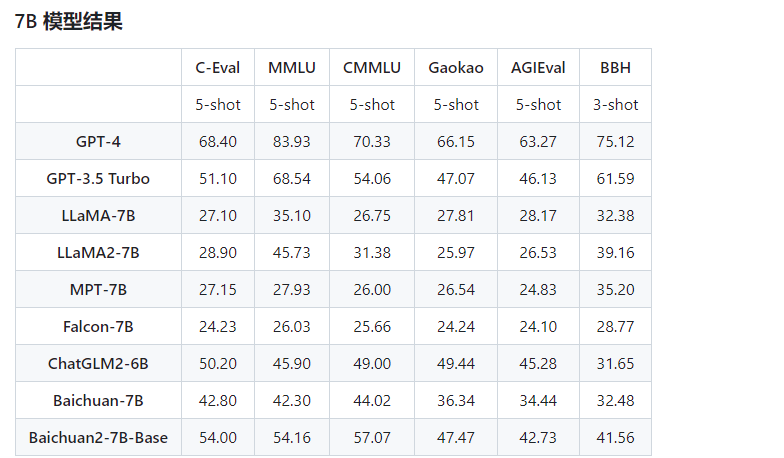Click the Baichuan-7B row label
Screen dimensions: 784x458
coord(98,400)
